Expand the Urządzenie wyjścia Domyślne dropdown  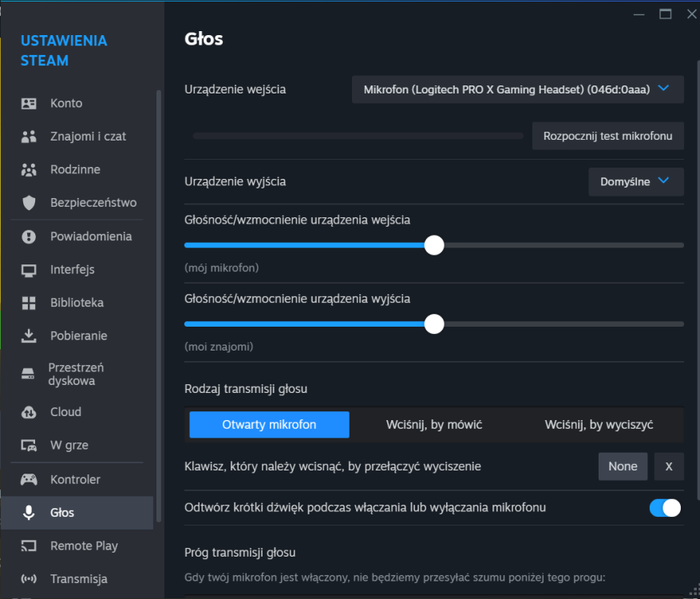[x=635, y=182]
